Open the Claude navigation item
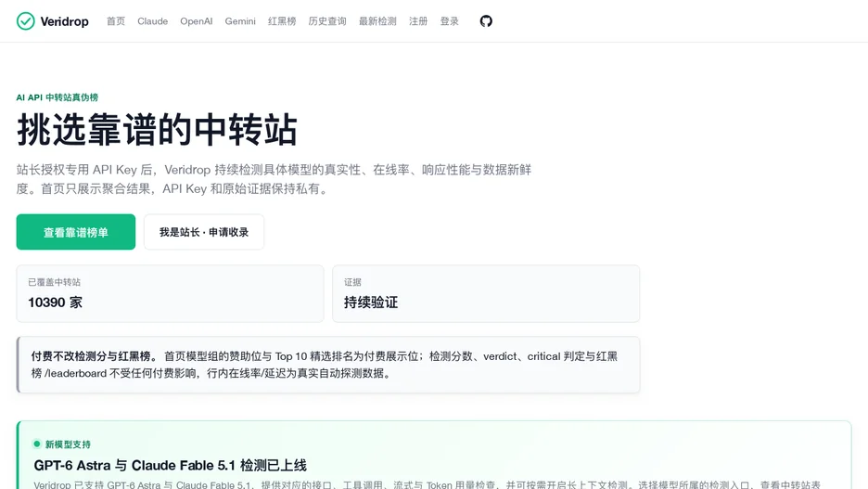This screenshot has height=489, width=868. [152, 21]
